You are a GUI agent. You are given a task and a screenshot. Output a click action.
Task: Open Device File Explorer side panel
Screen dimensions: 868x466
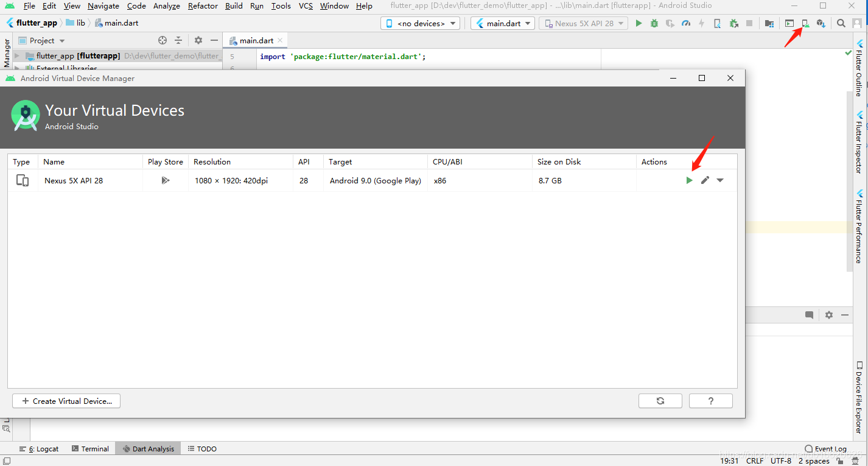859,397
